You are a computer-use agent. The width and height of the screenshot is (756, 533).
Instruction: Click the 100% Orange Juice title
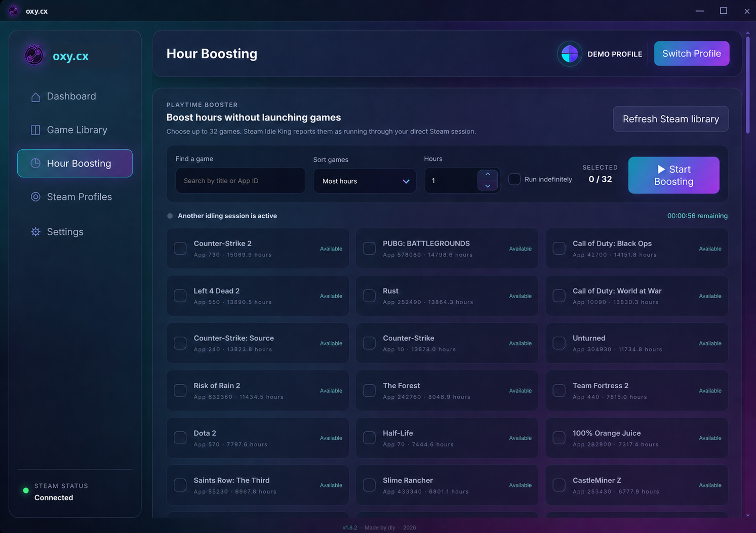pyautogui.click(x=607, y=433)
